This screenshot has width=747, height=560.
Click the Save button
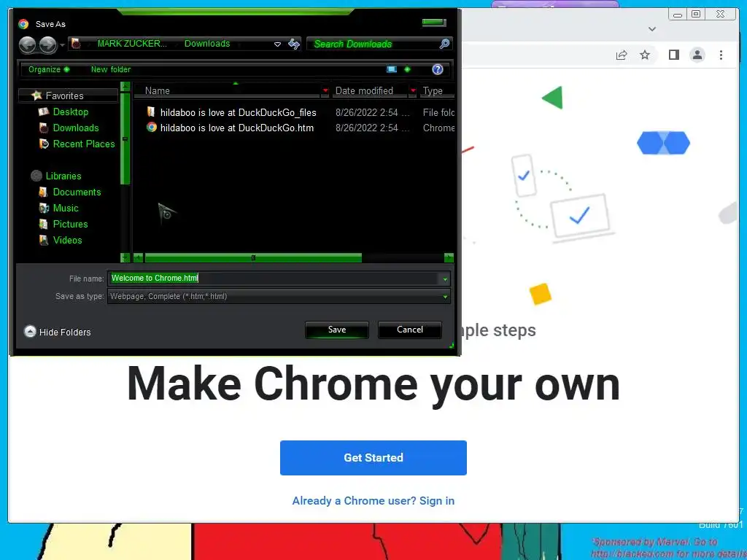(x=337, y=330)
